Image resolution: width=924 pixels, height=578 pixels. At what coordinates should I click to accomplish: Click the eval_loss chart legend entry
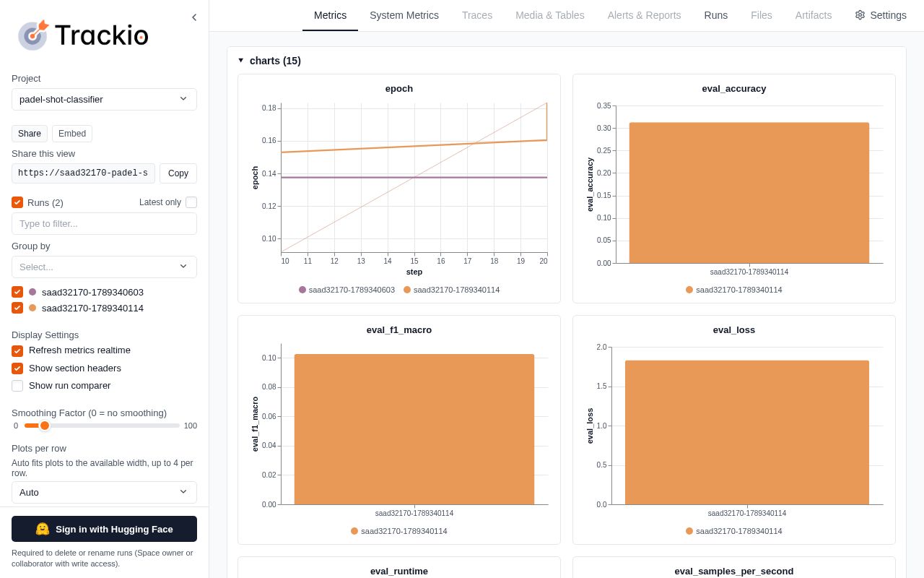[734, 531]
